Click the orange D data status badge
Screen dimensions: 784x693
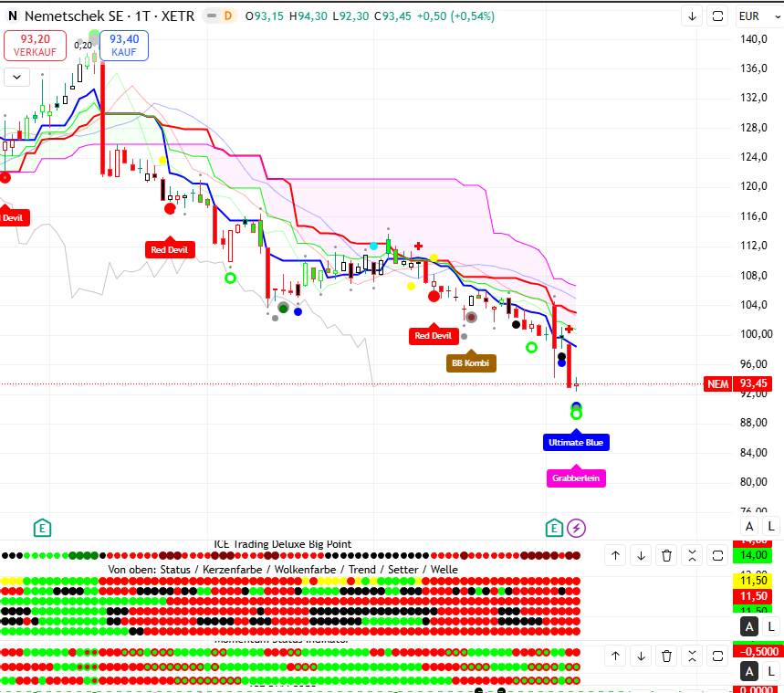pyautogui.click(x=227, y=16)
